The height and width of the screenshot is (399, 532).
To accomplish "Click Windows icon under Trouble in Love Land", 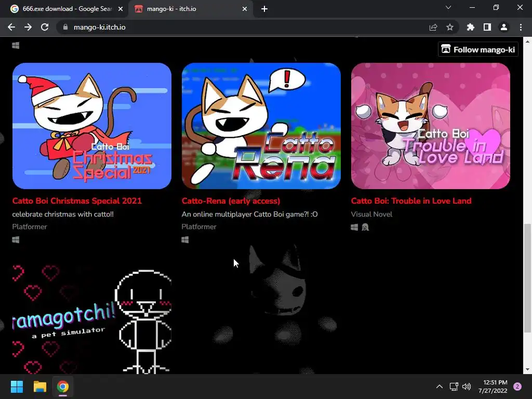I will click(354, 228).
